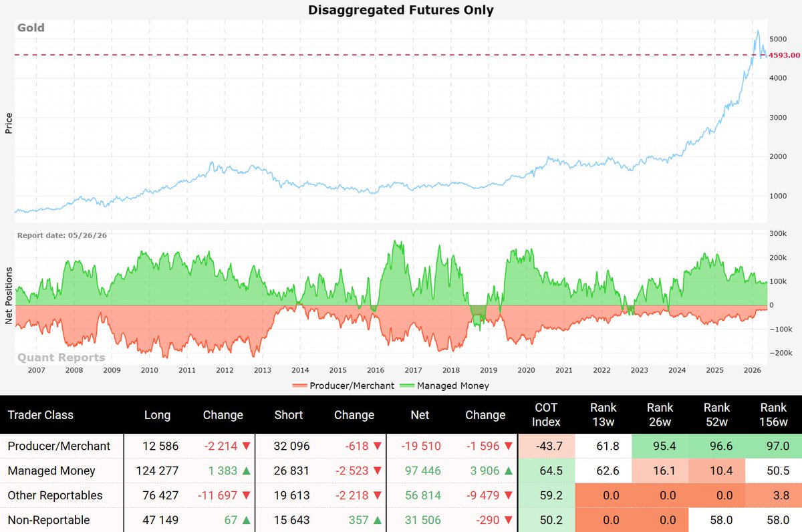This screenshot has height=532, width=802.
Task: Select the Non-Reportable row label
Action: coord(48,521)
